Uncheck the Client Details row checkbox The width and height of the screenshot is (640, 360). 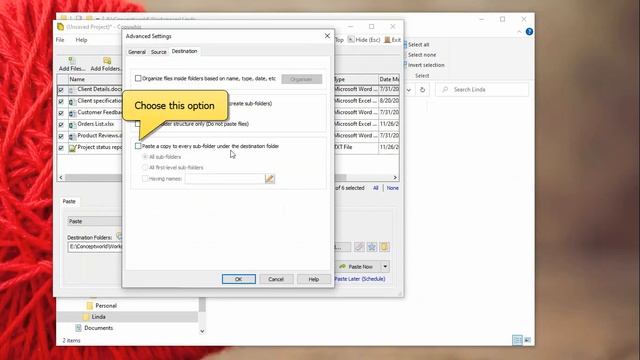pos(61,90)
